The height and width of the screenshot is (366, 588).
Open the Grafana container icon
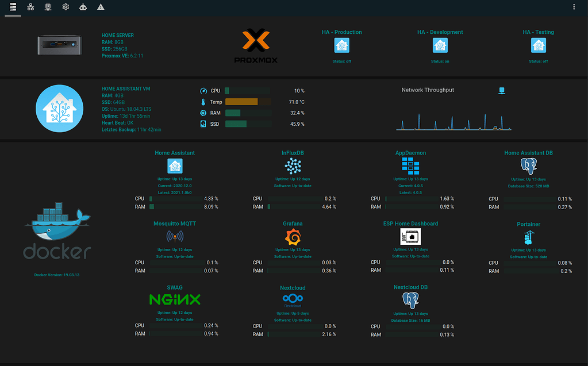[x=293, y=236]
